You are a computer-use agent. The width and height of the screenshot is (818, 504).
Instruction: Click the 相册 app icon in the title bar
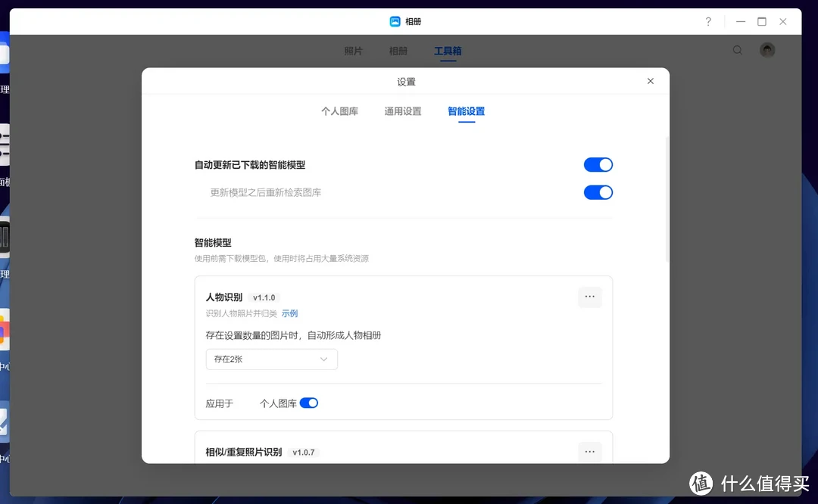pyautogui.click(x=395, y=21)
